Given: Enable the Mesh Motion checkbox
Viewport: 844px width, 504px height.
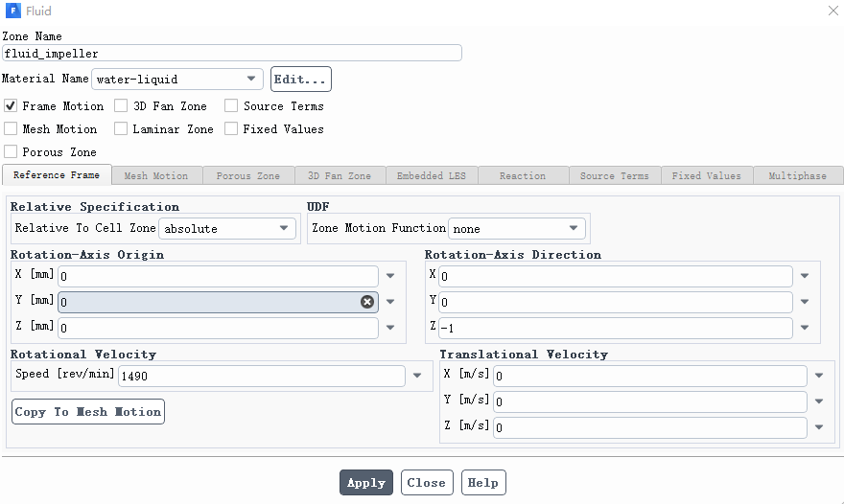Looking at the screenshot, I should point(11,129).
